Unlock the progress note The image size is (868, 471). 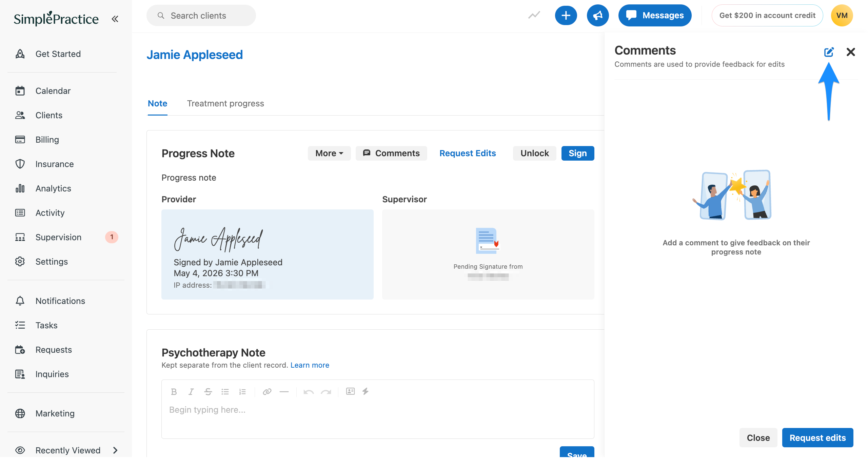click(534, 153)
